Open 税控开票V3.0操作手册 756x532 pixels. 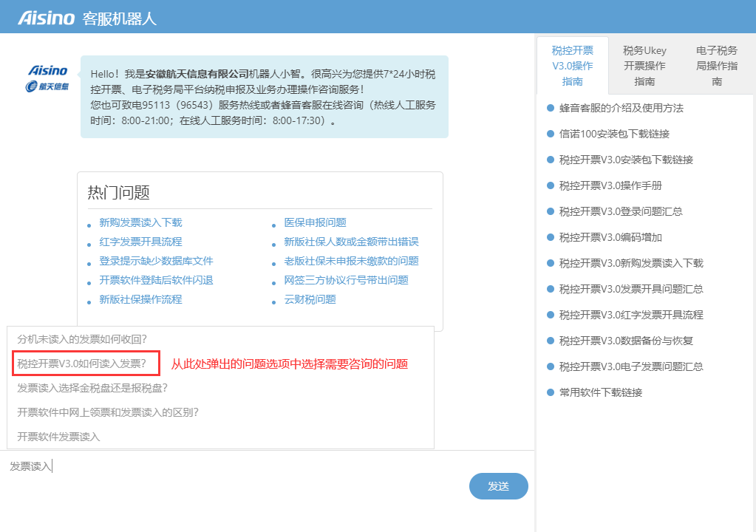tap(610, 185)
